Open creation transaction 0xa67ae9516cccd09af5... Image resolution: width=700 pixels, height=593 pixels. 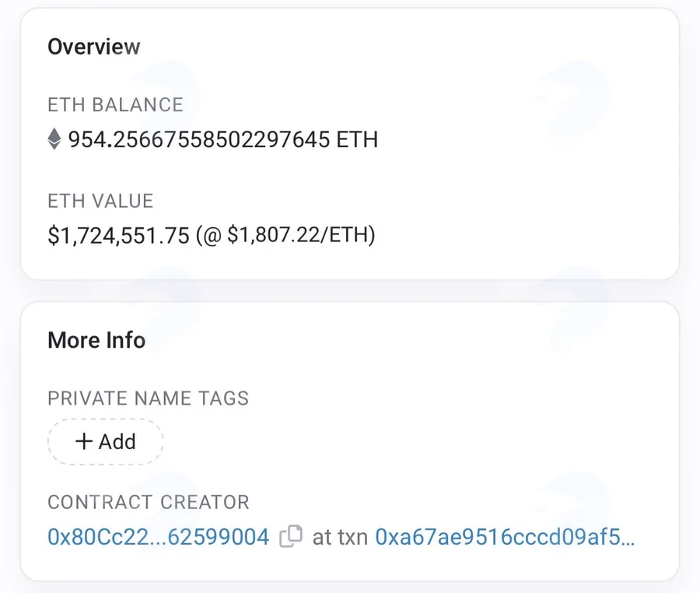pyautogui.click(x=505, y=536)
